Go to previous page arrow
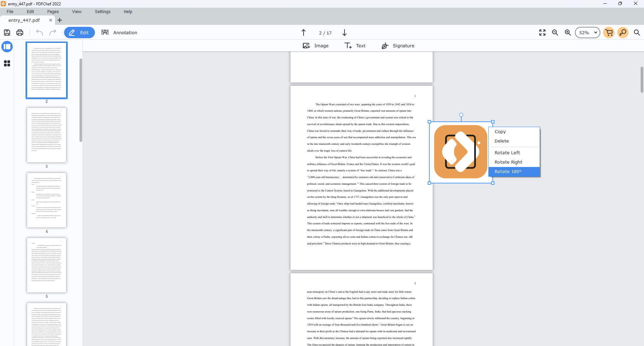This screenshot has height=346, width=644. tap(304, 33)
